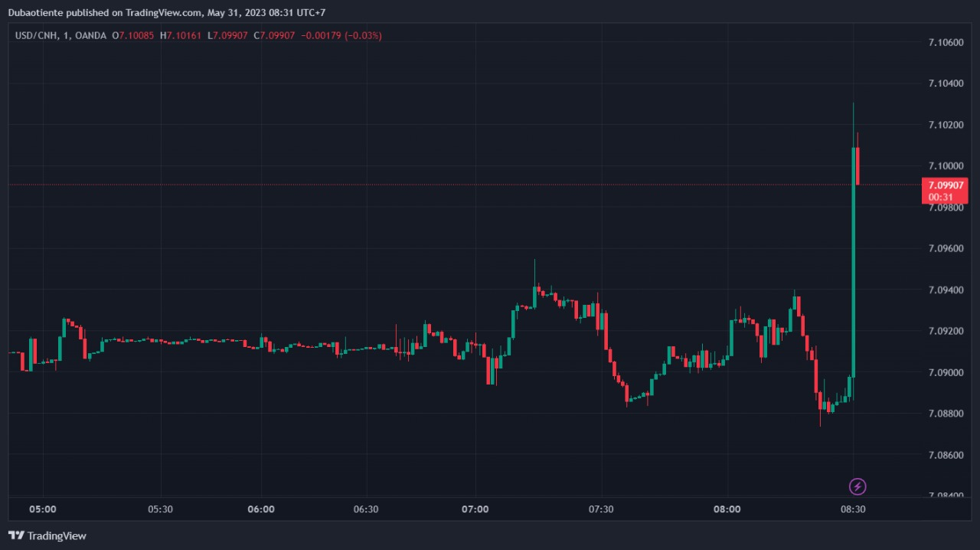
Task: Click the published-on TradingView.com header text
Action: [166, 12]
